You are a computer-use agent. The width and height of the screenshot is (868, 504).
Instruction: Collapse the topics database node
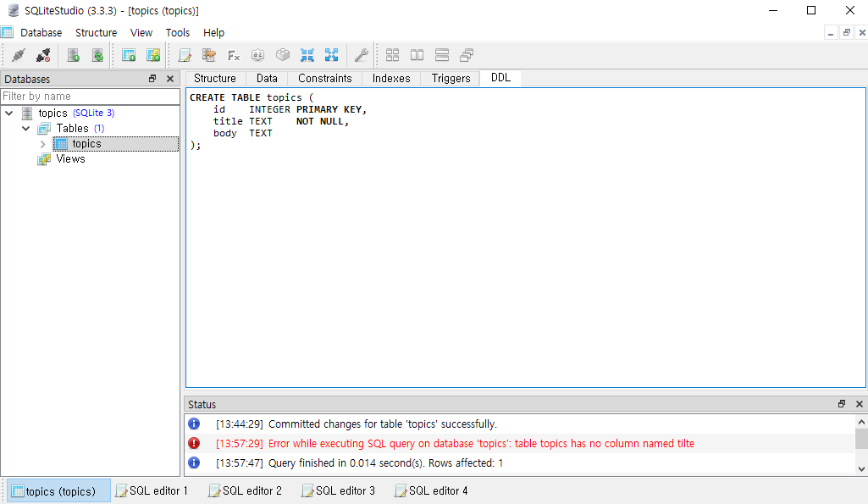point(9,113)
